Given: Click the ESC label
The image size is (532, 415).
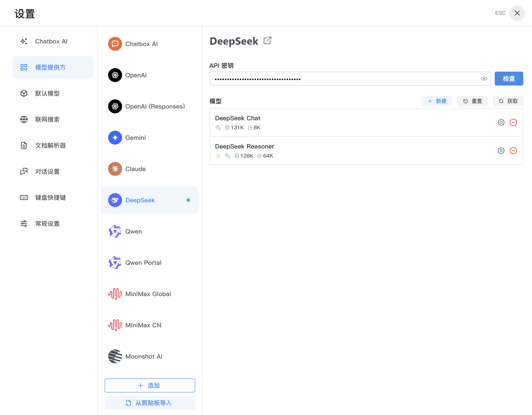Looking at the screenshot, I should click(500, 13).
